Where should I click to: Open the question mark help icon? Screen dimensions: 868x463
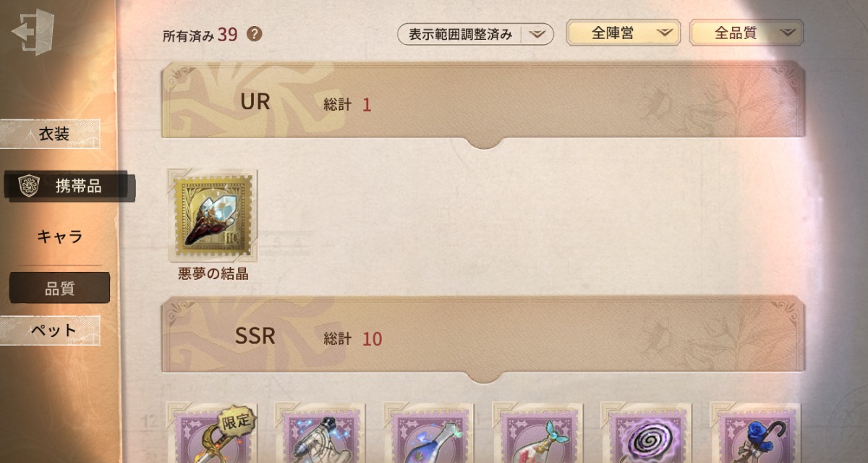pos(254,34)
